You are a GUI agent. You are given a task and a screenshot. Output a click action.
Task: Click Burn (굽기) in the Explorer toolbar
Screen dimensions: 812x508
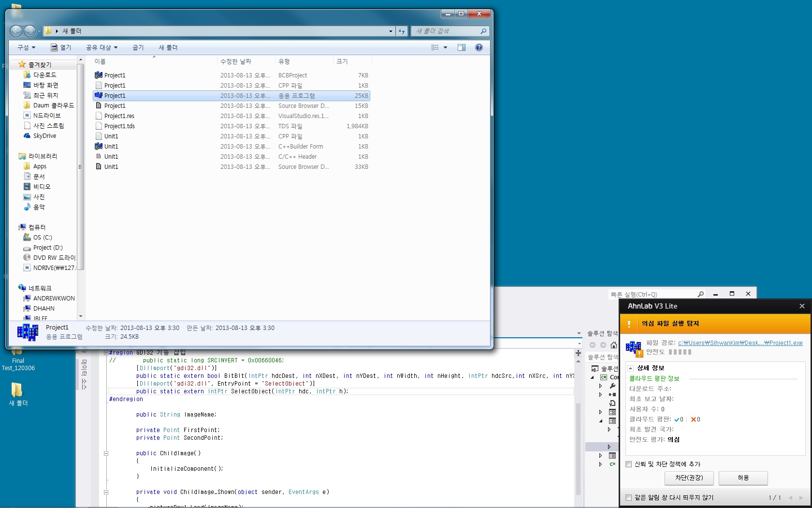click(138, 47)
